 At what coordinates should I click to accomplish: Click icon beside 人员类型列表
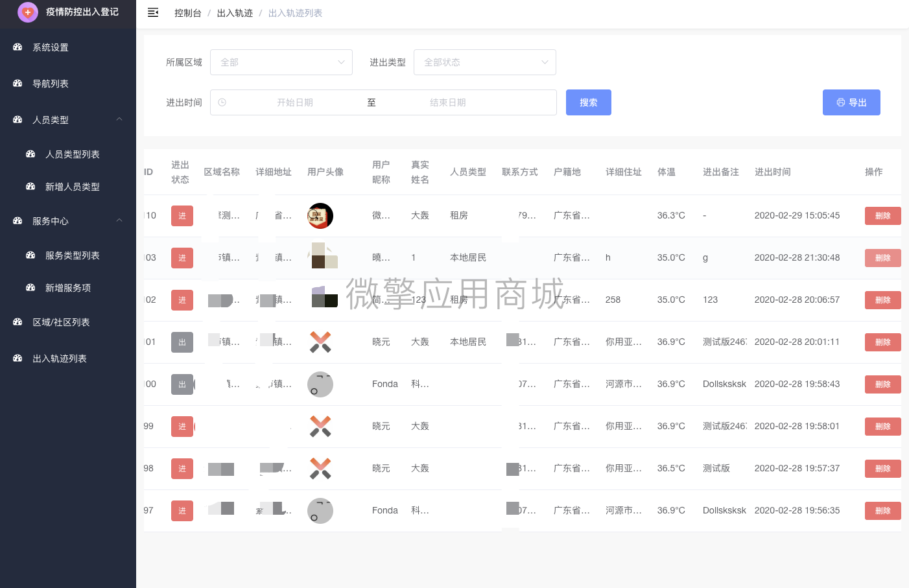click(x=30, y=154)
